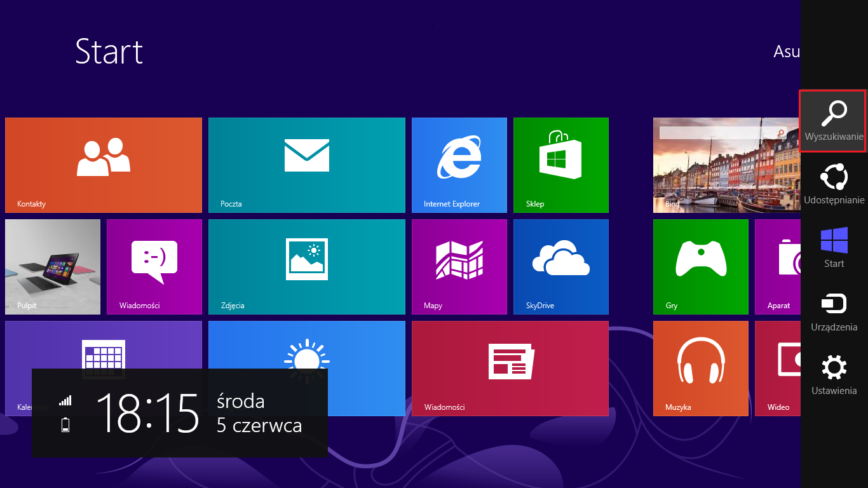This screenshot has width=868, height=488.
Task: Select the Udostępnianie share charm
Action: 834,184
